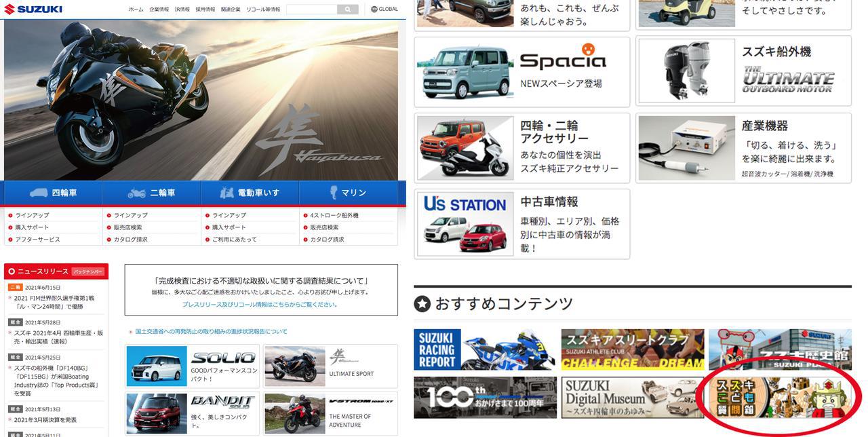Focus the header search text field
This screenshot has width=868, height=437.
point(312,9)
